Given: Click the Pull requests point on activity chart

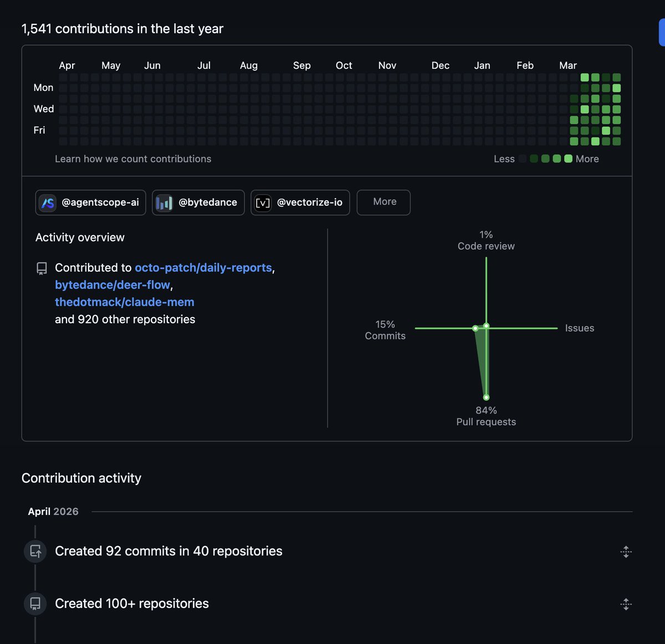Looking at the screenshot, I should (x=486, y=397).
